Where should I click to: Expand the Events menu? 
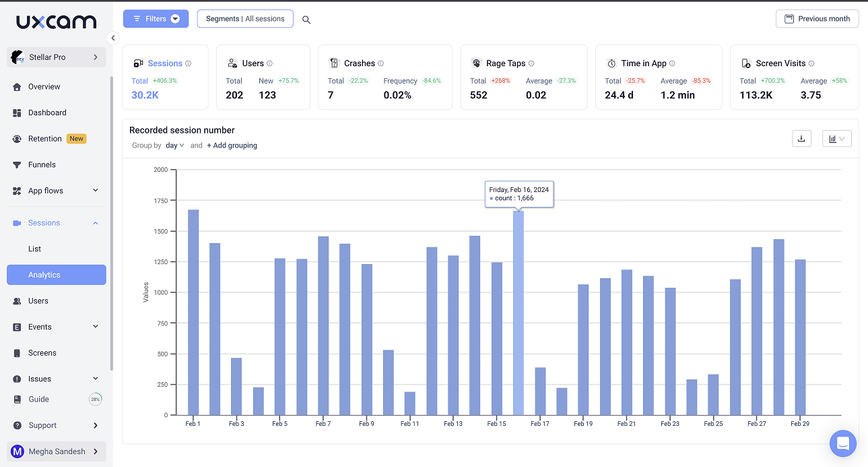pos(95,327)
